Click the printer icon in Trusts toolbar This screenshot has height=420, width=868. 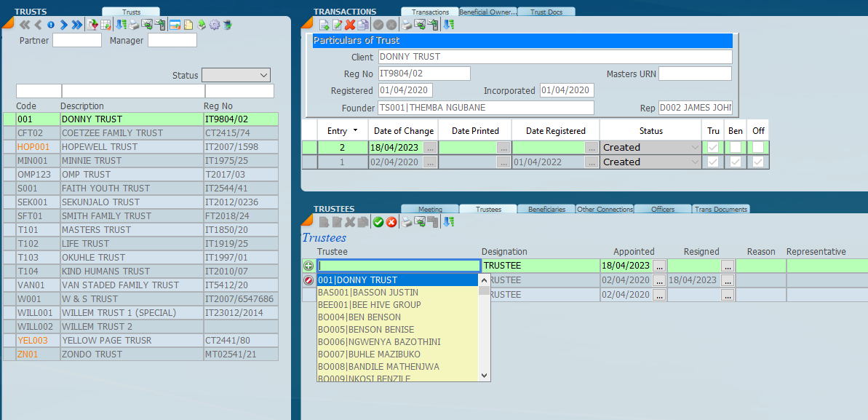tap(134, 25)
